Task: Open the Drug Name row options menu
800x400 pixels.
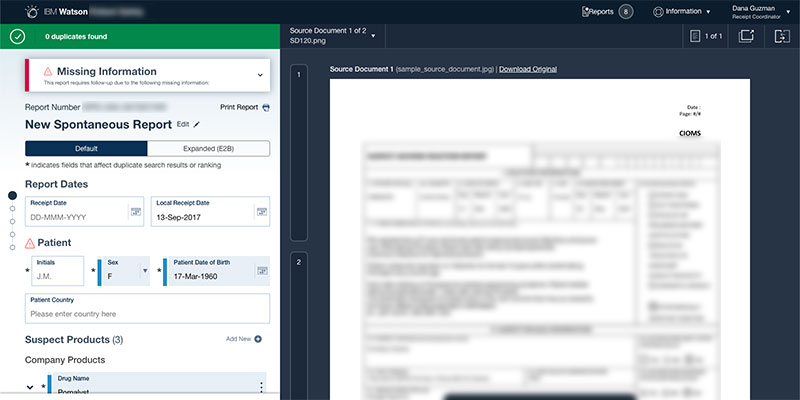Action: [x=262, y=388]
